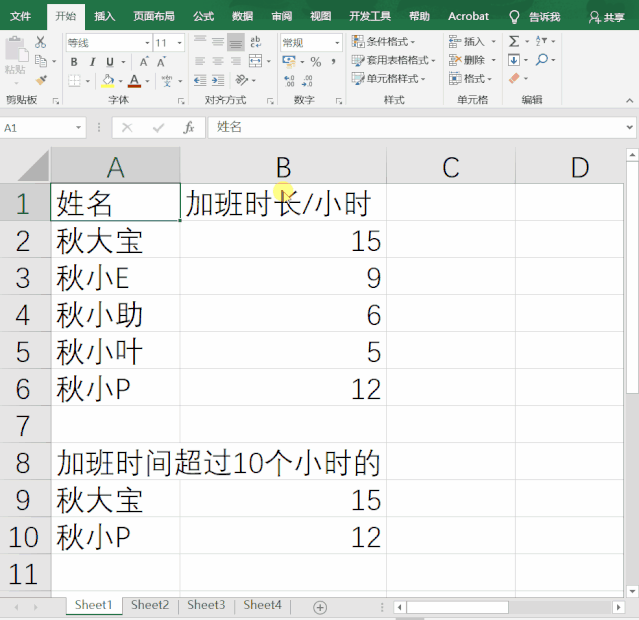Apply comma style
The height and width of the screenshot is (620, 639).
pos(334,62)
